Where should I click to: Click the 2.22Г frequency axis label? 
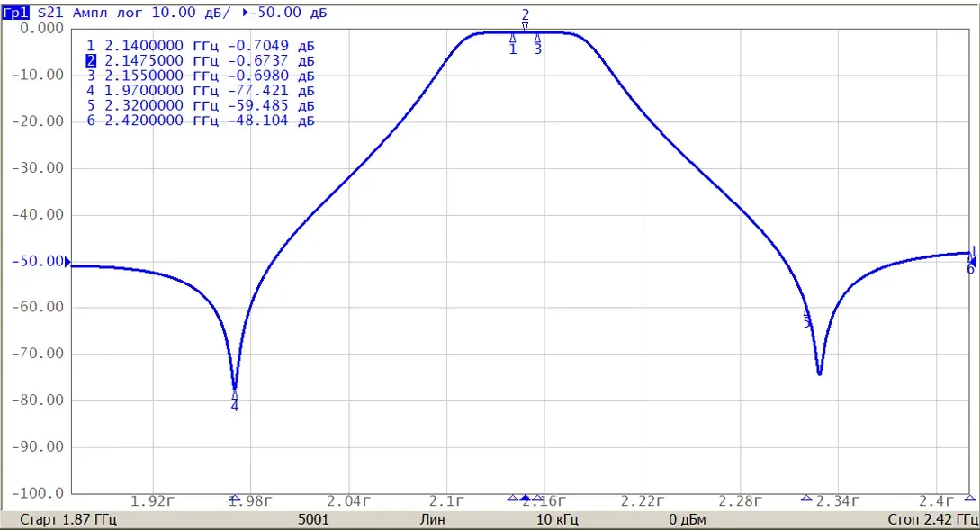642,501
